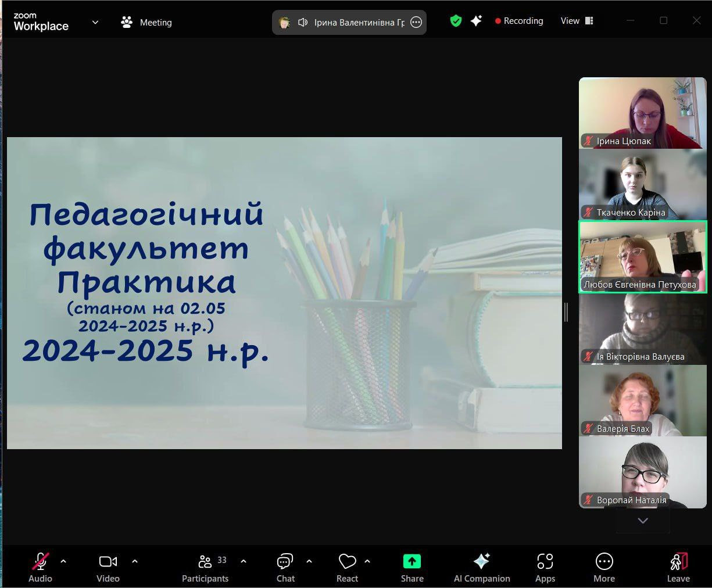Viewport: 712px width, 588px height.
Task: Expand the Chat options caret
Action: click(309, 561)
